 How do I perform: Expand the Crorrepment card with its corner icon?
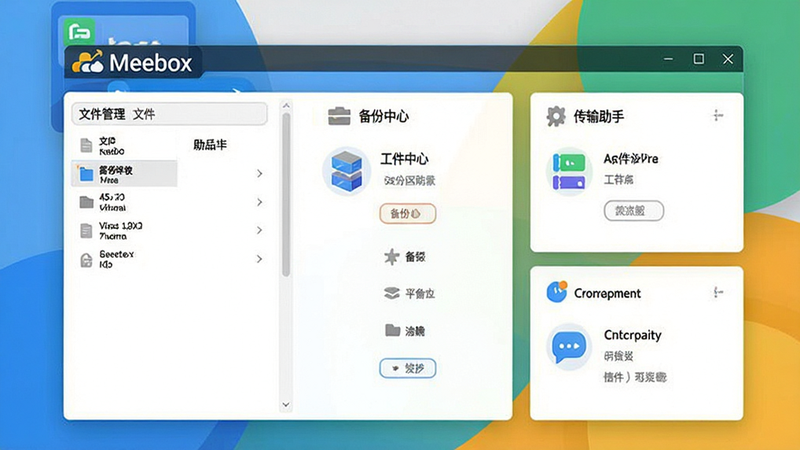pyautogui.click(x=718, y=292)
